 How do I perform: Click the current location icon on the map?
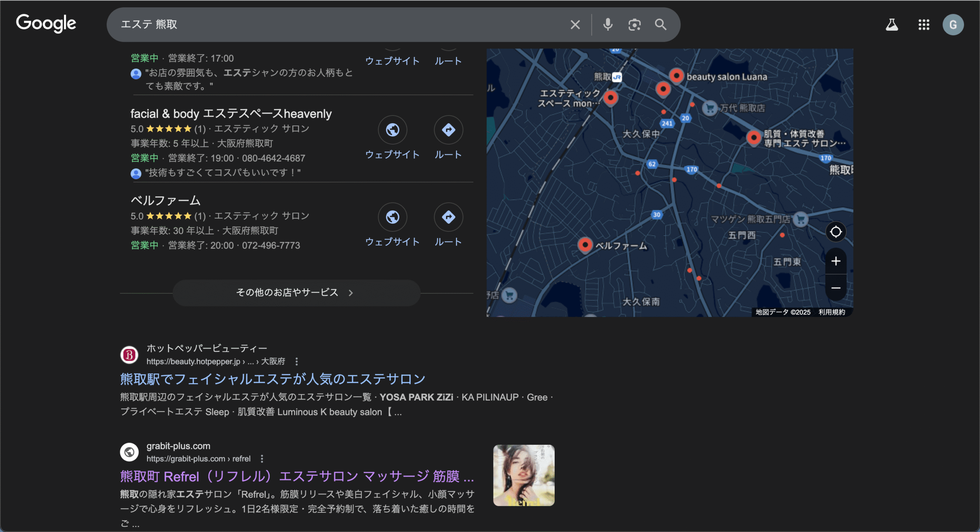(x=836, y=231)
